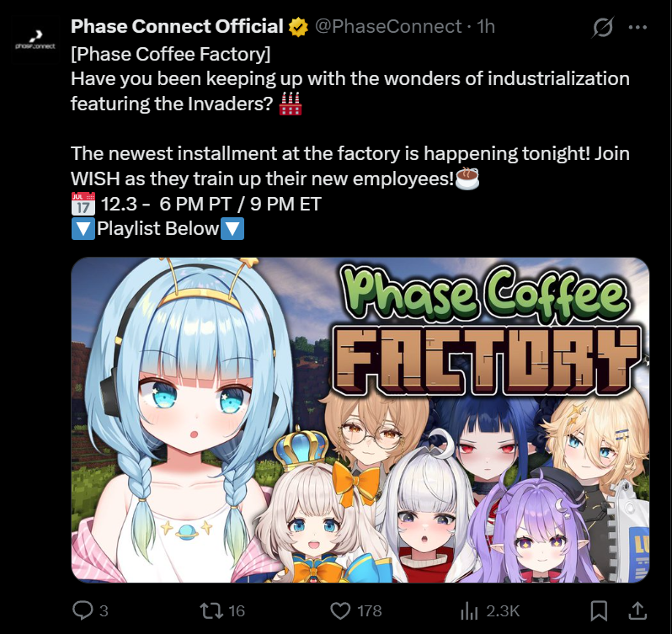Open the Grok explain post icon
The image size is (672, 634).
coord(603,28)
